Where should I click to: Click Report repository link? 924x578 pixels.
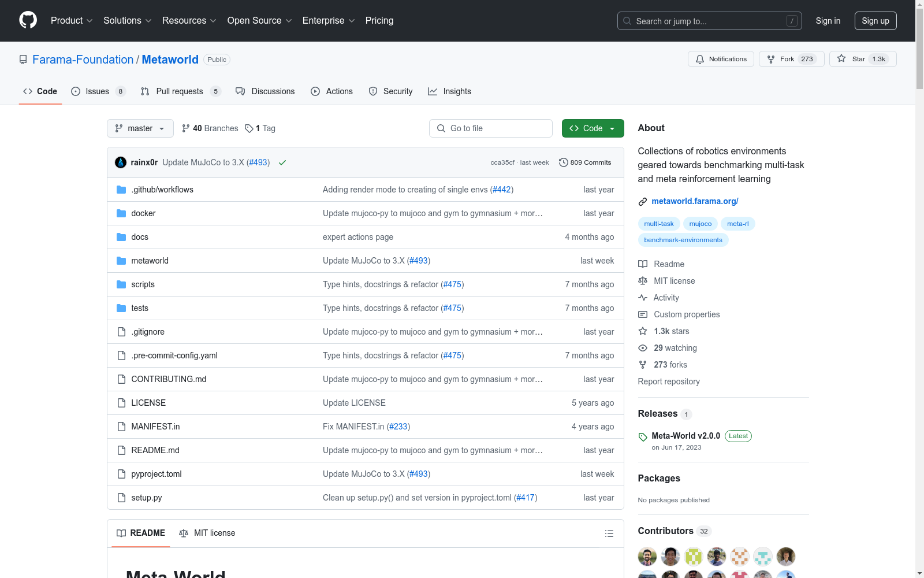click(669, 381)
